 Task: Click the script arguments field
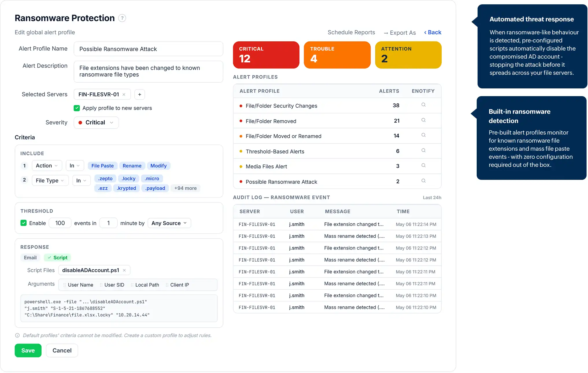138,285
